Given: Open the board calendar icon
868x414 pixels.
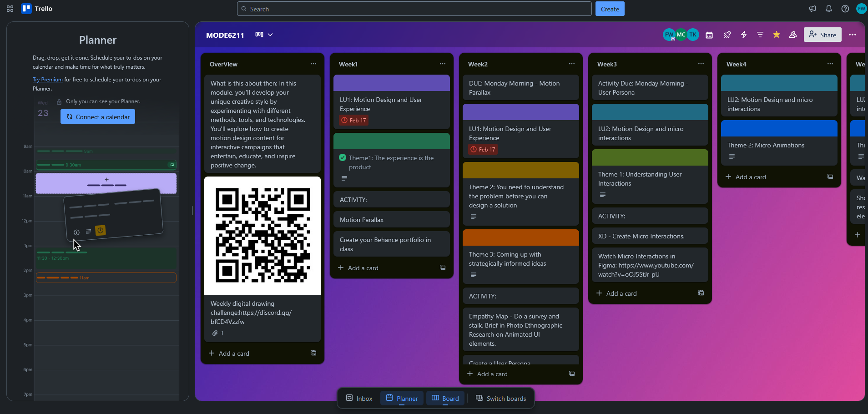Looking at the screenshot, I should click(x=709, y=35).
